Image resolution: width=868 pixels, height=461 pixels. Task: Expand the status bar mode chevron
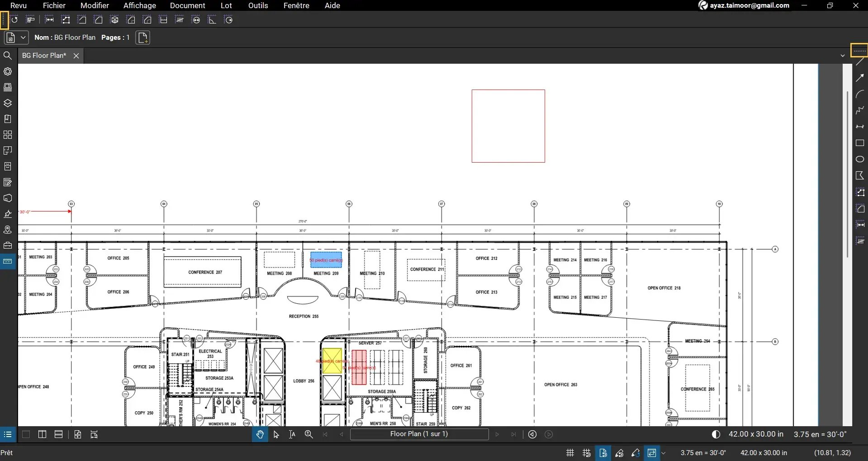tap(664, 452)
